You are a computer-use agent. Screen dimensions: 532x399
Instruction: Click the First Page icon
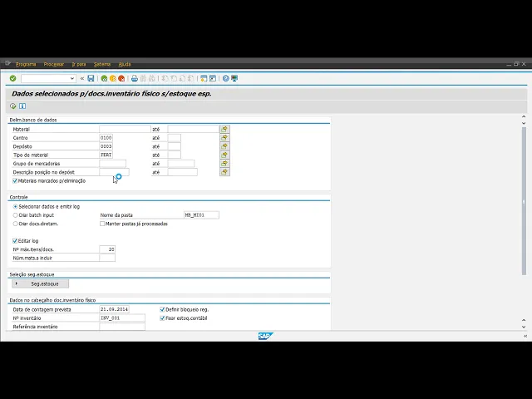pos(165,78)
